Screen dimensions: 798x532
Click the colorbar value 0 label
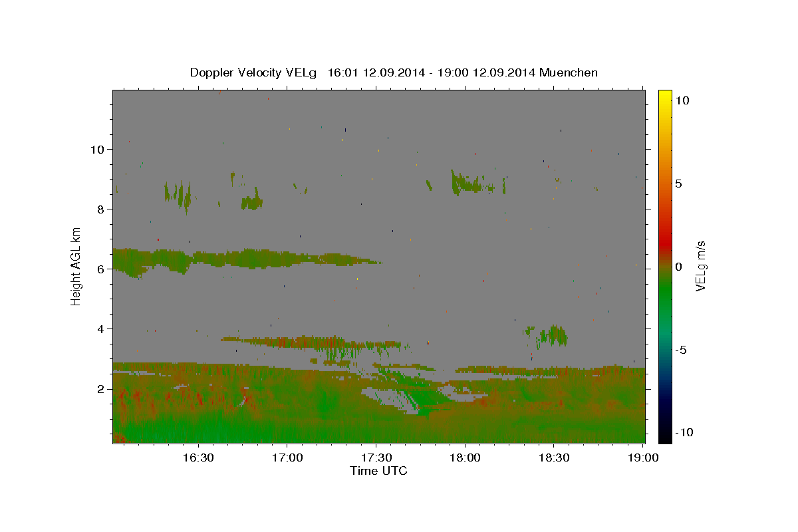click(678, 267)
